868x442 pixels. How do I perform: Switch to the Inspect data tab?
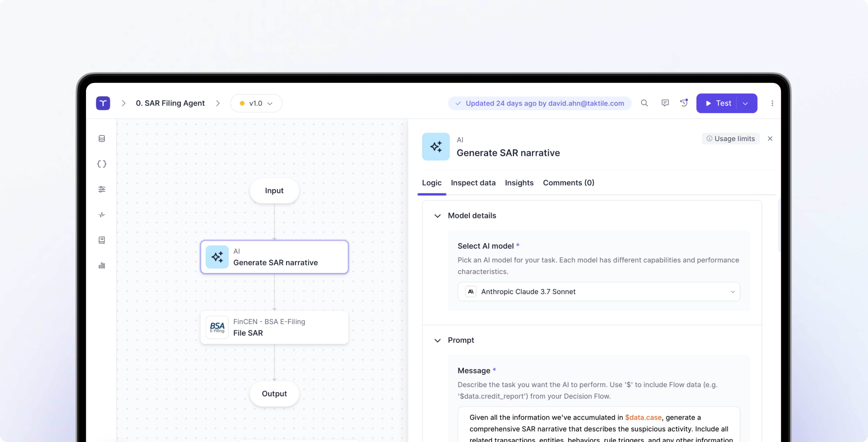(473, 183)
